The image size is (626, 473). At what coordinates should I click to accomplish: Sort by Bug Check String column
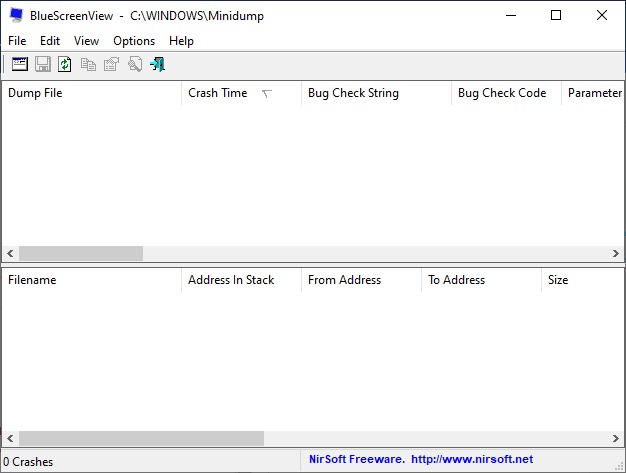point(353,93)
